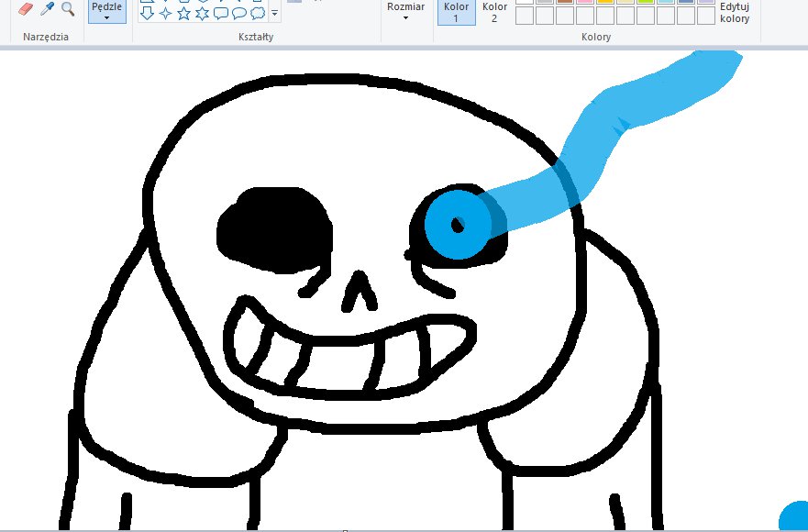Open the Rozmiar size dropdown
The width and height of the screenshot is (808, 532).
point(406,11)
